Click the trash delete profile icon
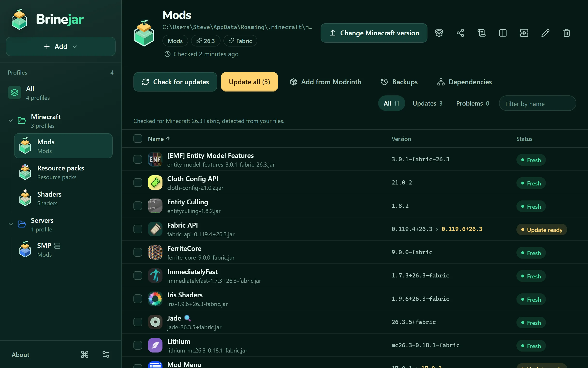 pyautogui.click(x=567, y=33)
